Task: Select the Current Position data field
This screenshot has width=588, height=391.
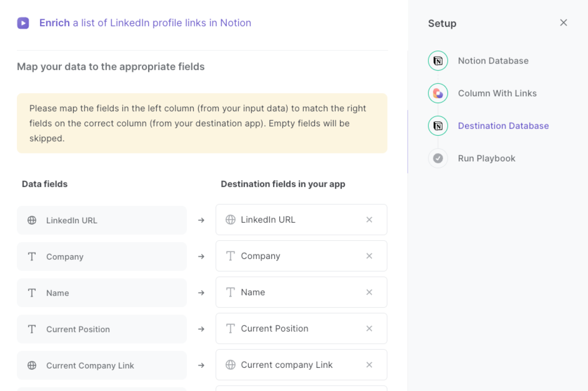Action: [x=102, y=329]
